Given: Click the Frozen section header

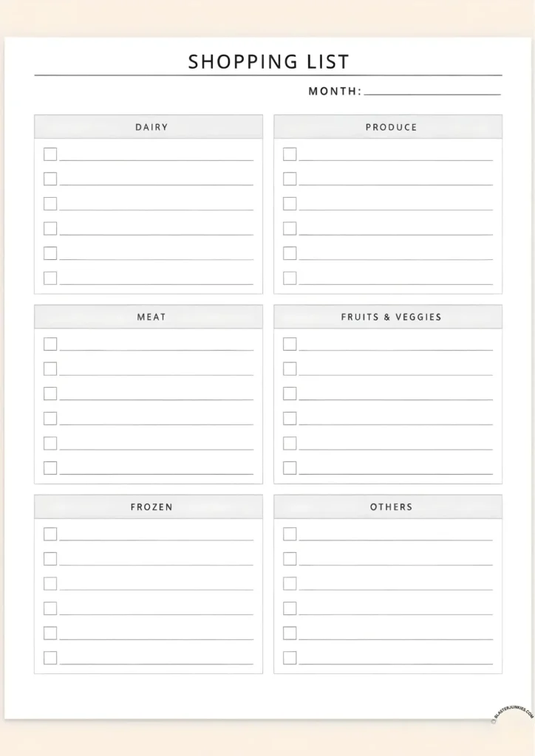Looking at the screenshot, I should [x=151, y=507].
